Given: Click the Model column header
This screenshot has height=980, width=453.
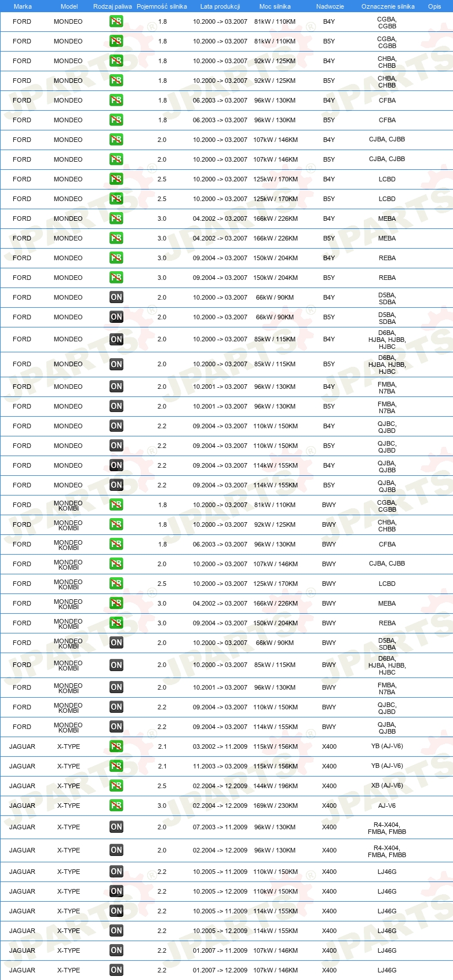Looking at the screenshot, I should click(x=69, y=6).
